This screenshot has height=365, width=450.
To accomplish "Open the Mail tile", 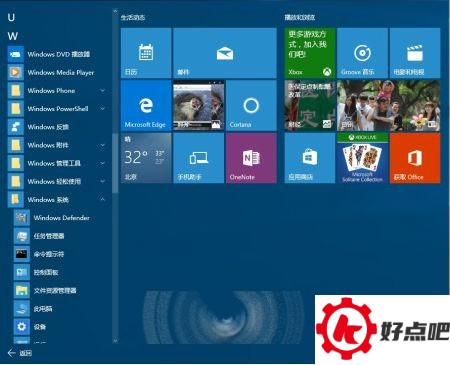I will point(225,53).
